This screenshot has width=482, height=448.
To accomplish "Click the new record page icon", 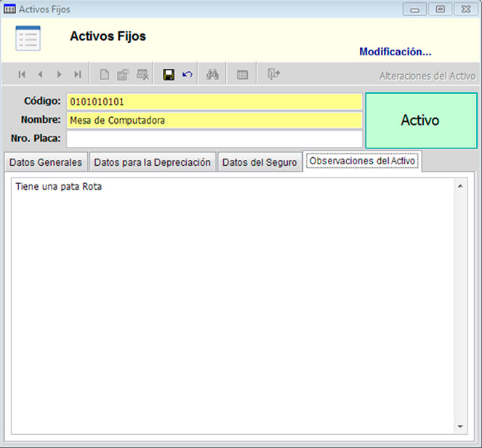I will pyautogui.click(x=105, y=74).
